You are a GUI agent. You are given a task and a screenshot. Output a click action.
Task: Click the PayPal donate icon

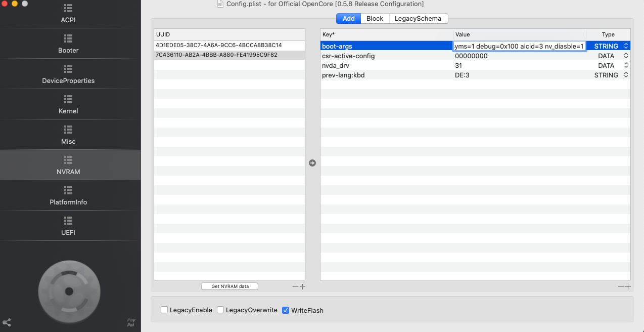point(131,322)
